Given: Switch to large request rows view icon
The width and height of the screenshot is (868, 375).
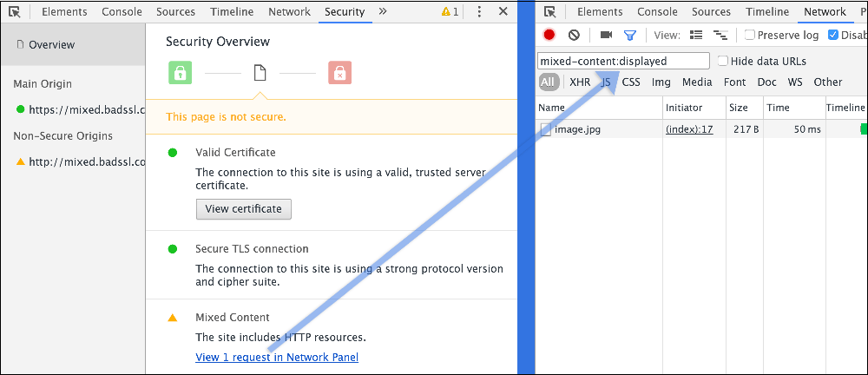Looking at the screenshot, I should point(696,35).
